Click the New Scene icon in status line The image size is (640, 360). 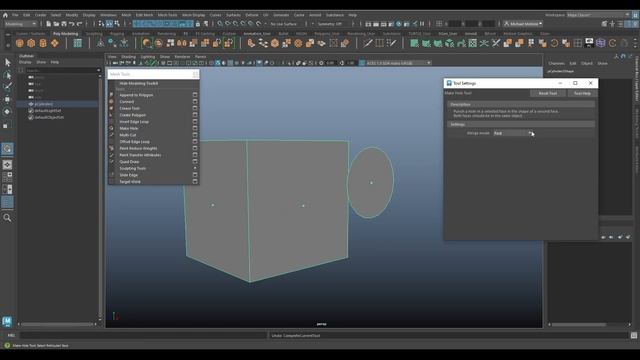click(x=49, y=24)
